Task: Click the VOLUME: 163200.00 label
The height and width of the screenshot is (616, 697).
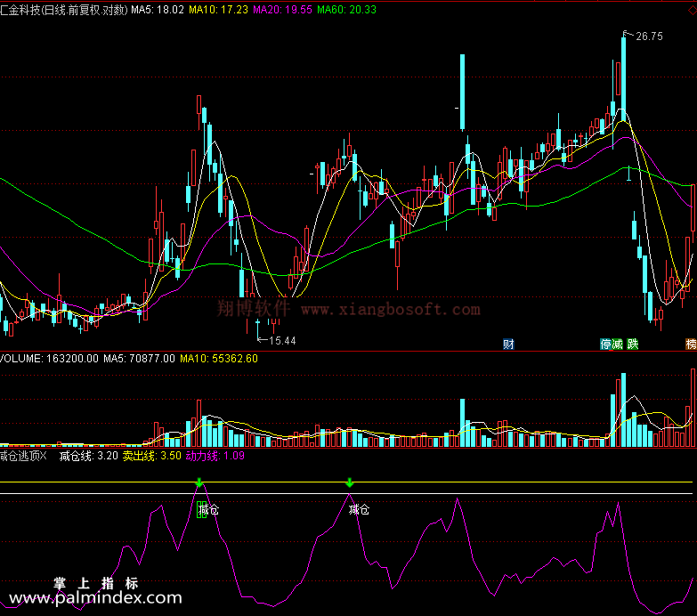Action: tap(49, 359)
